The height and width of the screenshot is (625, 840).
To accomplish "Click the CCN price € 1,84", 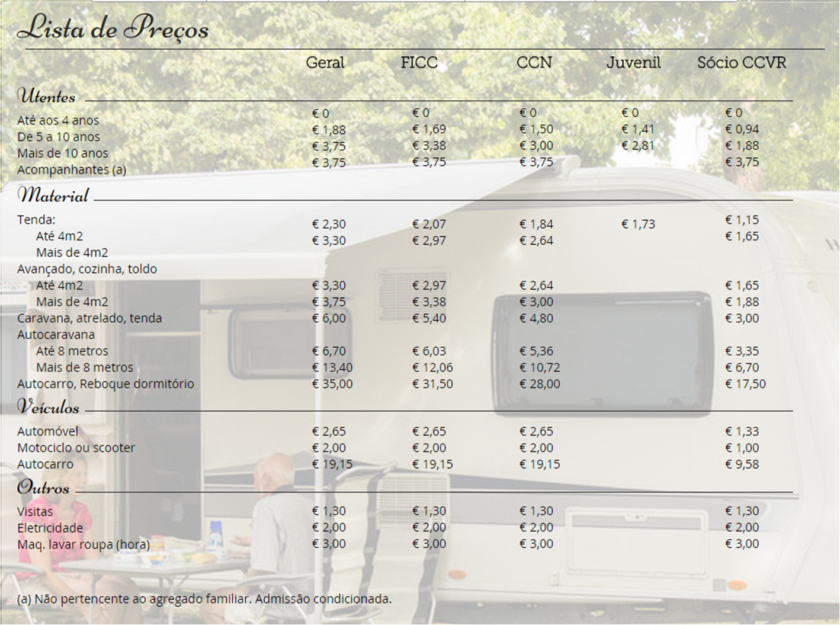I will 536,224.
